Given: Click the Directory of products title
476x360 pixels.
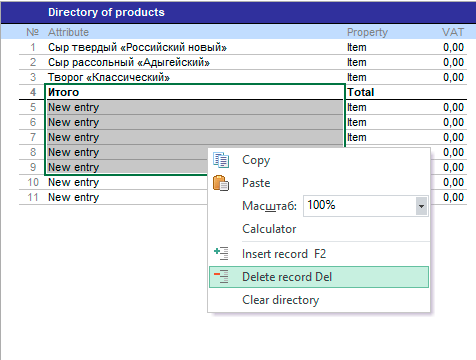Looking at the screenshot, I should pyautogui.click(x=106, y=12).
